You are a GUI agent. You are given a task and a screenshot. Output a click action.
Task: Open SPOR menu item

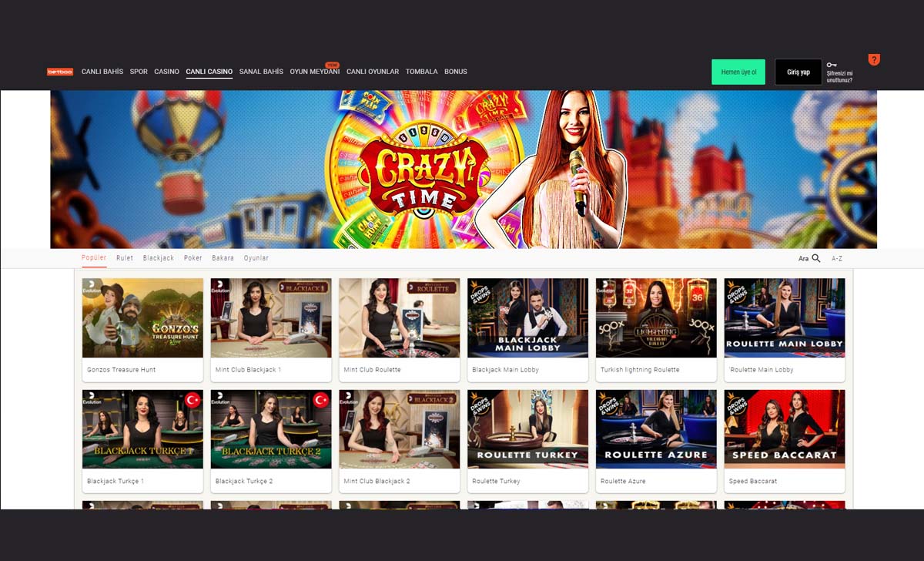pos(139,72)
